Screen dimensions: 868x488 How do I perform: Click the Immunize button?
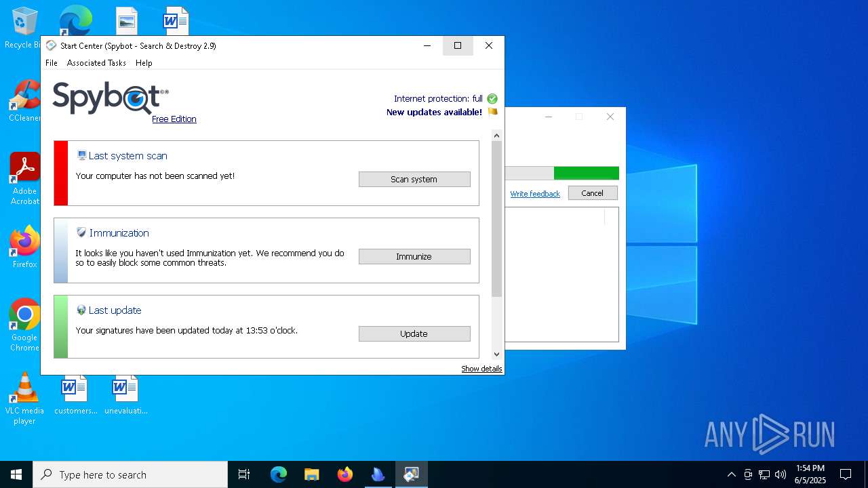point(414,257)
